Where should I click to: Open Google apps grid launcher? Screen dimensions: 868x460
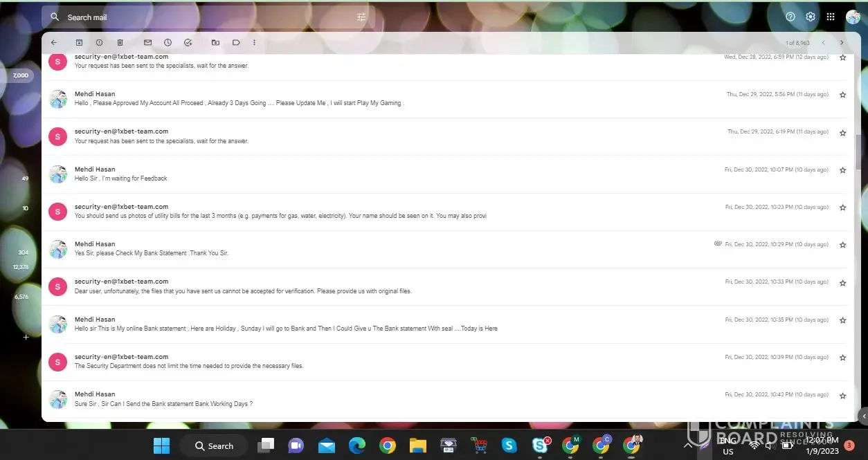pos(830,17)
